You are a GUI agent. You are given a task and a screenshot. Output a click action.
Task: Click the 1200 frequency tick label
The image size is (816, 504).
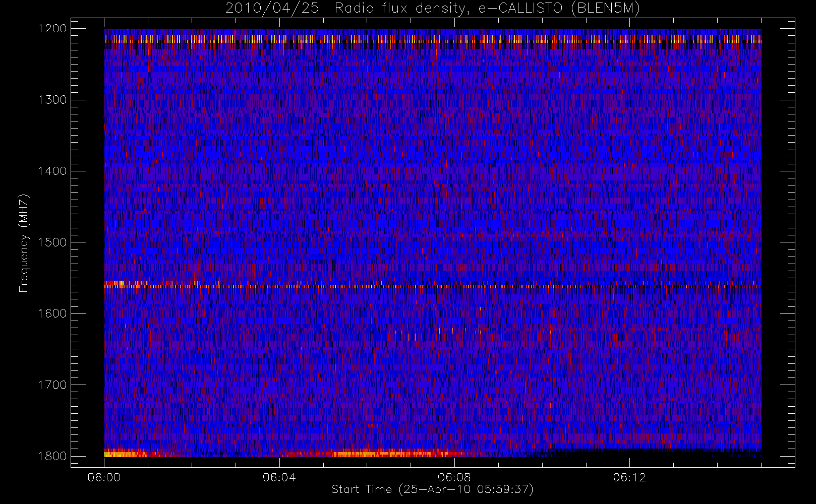pyautogui.click(x=52, y=29)
